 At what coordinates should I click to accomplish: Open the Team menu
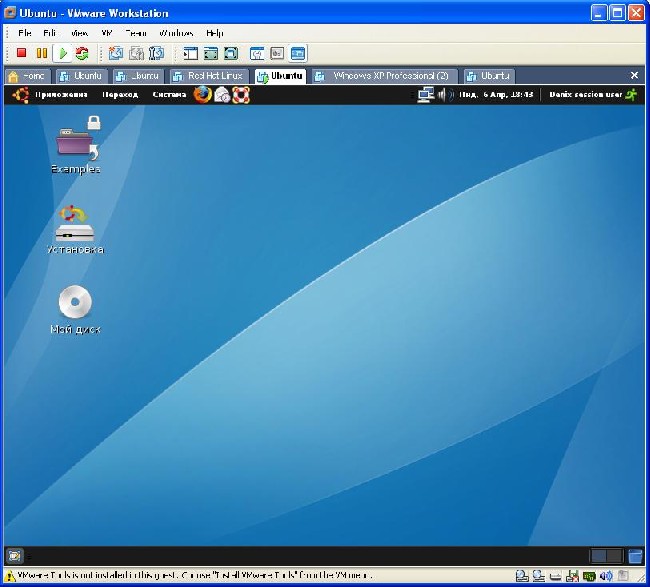136,33
